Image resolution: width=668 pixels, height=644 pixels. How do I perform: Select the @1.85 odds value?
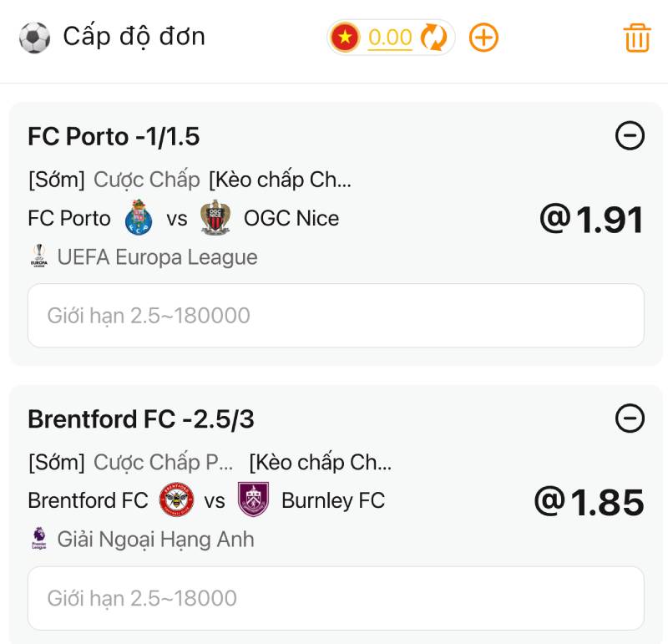pos(589,502)
